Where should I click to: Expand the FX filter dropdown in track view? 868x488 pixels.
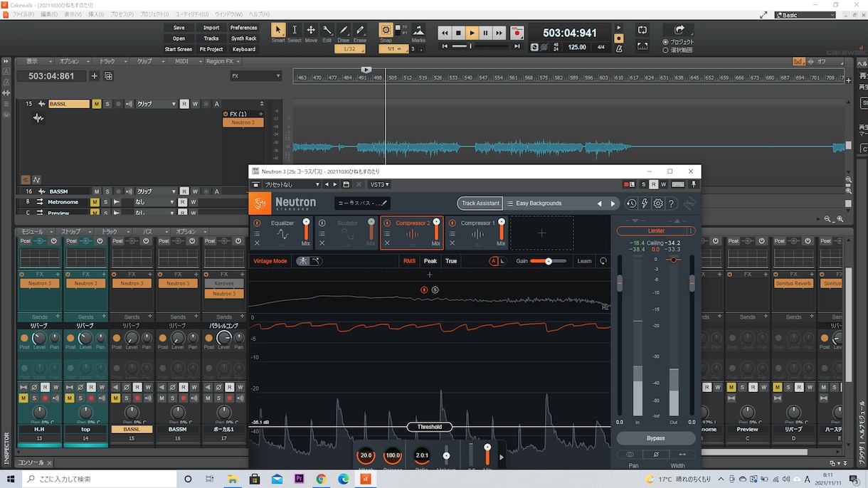256,76
